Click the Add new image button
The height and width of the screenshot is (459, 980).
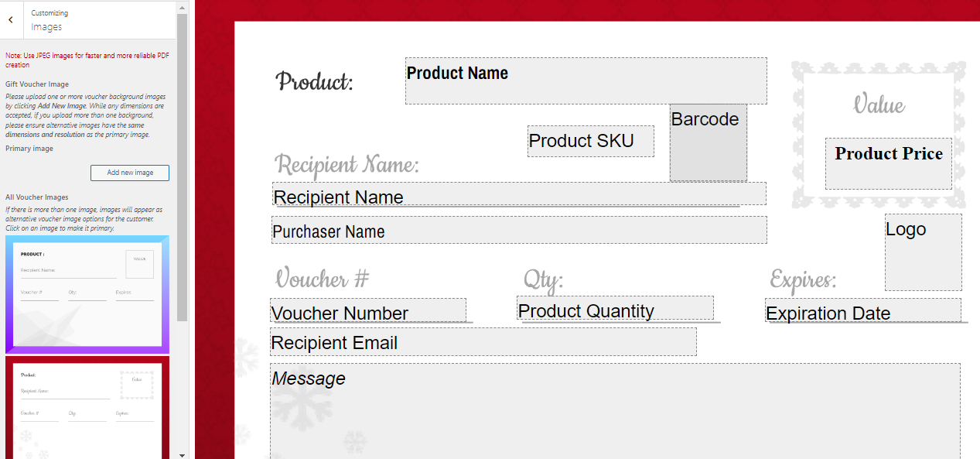[130, 173]
